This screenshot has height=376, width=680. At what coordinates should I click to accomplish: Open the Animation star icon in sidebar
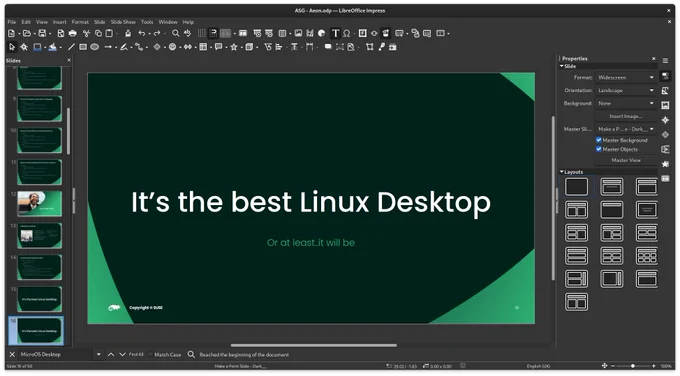[665, 164]
